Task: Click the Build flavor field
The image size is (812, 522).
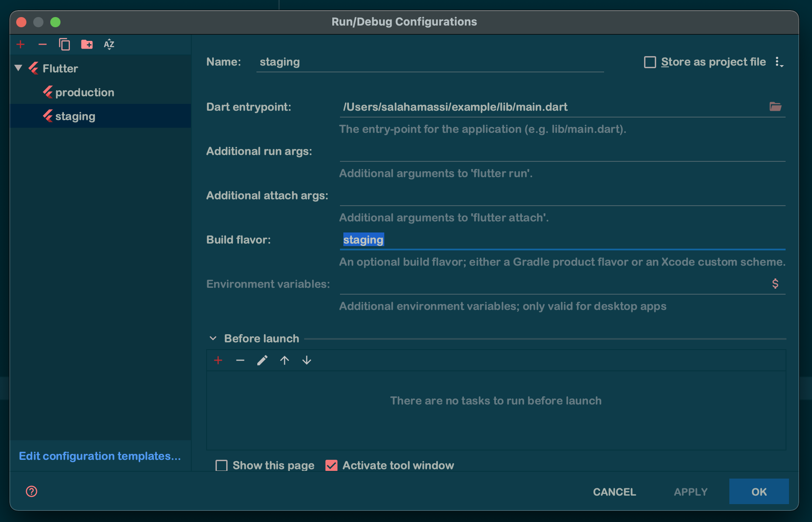Action: [562, 240]
